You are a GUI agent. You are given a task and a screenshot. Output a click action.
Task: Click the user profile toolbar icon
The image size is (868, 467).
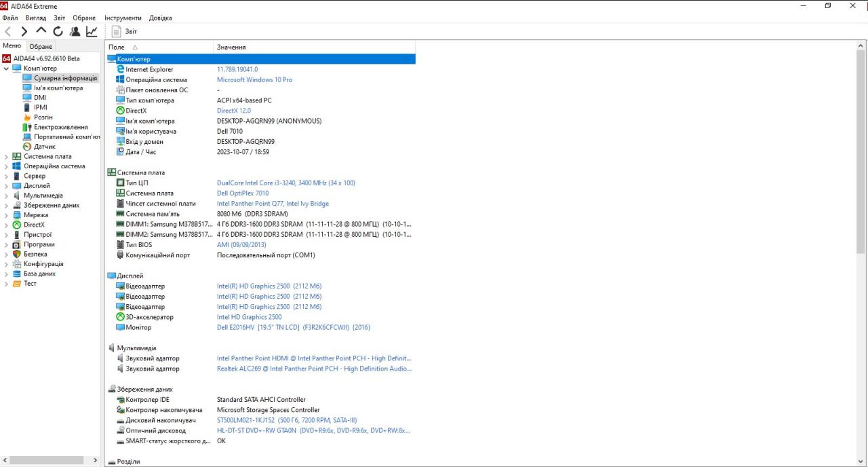click(x=75, y=31)
